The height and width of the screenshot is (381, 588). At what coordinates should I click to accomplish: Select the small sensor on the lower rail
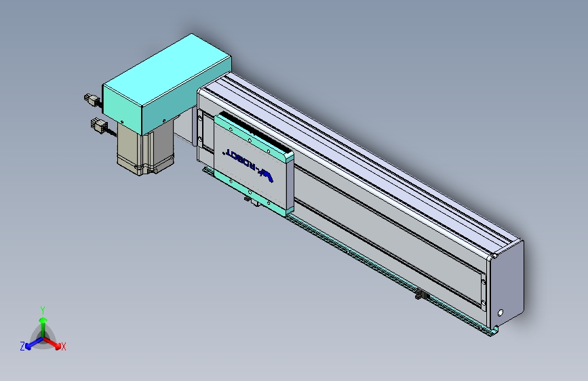[423, 296]
